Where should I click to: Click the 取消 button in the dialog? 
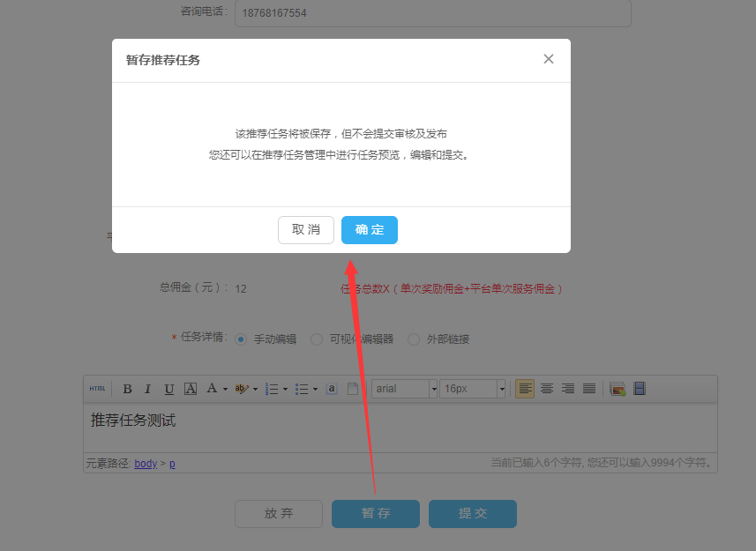coord(306,230)
